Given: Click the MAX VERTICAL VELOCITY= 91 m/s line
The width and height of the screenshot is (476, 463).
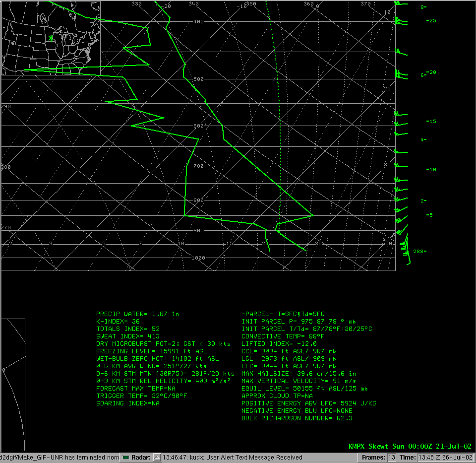Looking at the screenshot, I should click(298, 381).
